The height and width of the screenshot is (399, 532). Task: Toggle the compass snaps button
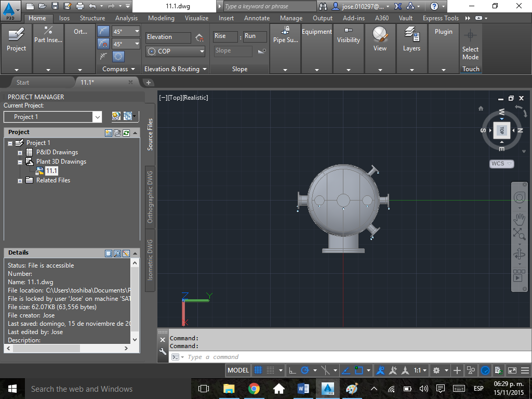click(x=103, y=31)
